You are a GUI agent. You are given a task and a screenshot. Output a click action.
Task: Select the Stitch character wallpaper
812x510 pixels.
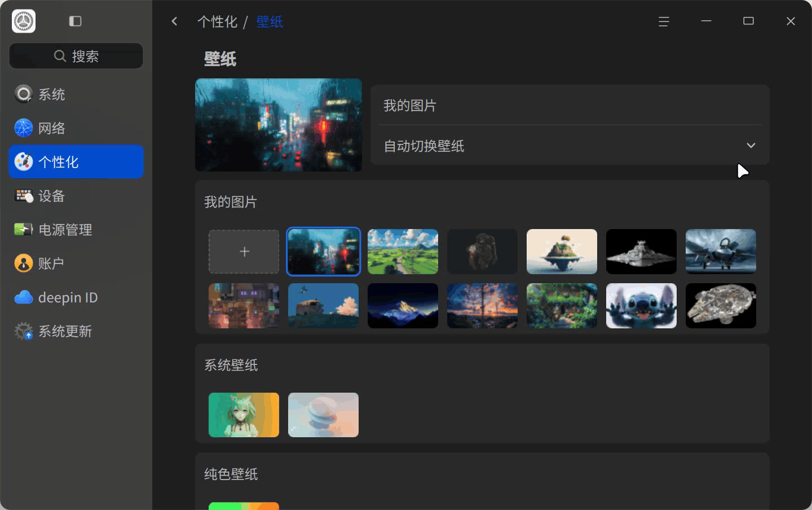point(641,306)
